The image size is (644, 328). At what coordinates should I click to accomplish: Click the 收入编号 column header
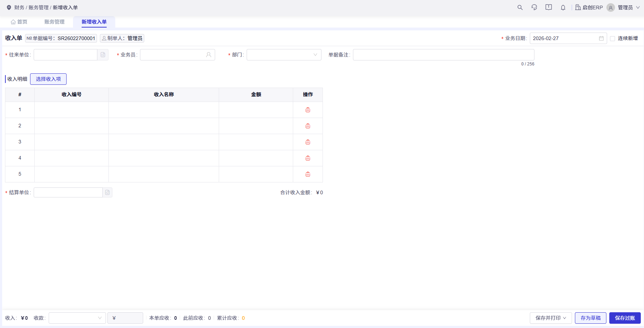[72, 95]
